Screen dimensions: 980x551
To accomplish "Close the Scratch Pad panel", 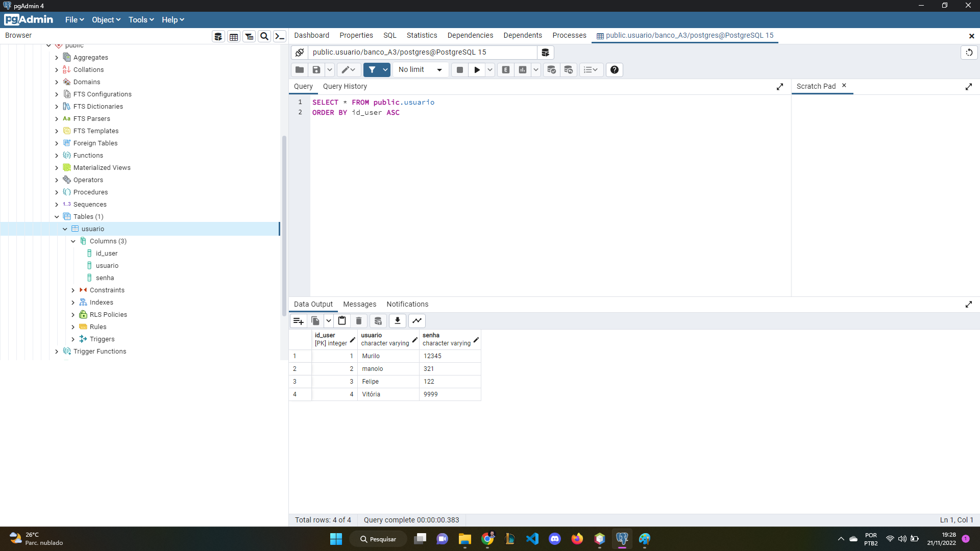I will [x=844, y=86].
